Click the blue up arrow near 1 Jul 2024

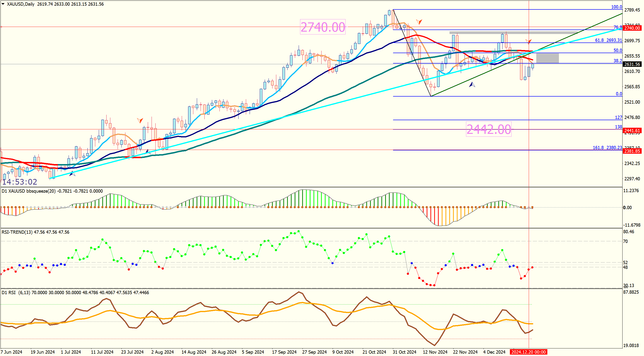[72, 174]
